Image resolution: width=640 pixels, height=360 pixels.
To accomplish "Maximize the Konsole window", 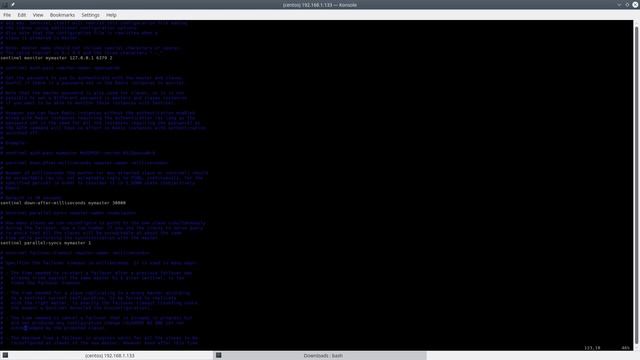I will point(627,4).
